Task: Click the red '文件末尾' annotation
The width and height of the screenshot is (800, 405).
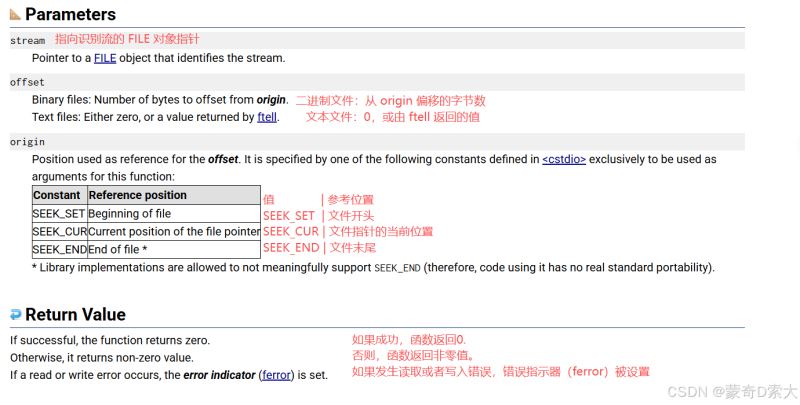Action: [353, 248]
